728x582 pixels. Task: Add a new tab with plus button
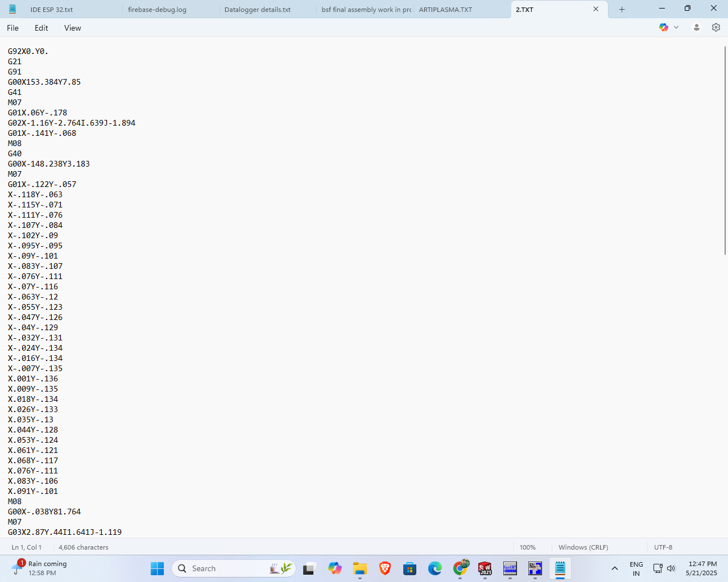click(x=622, y=9)
